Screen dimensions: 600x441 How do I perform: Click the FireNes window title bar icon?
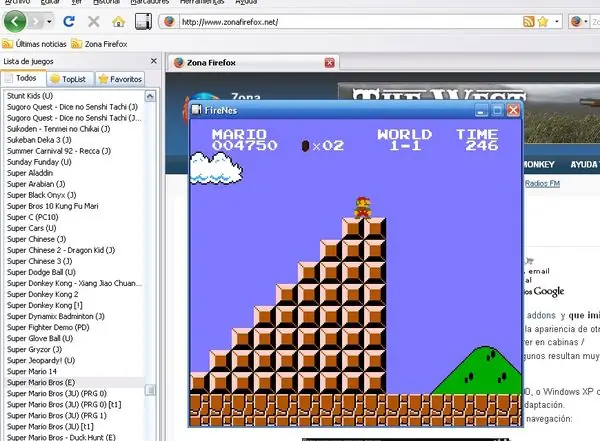[x=196, y=110]
